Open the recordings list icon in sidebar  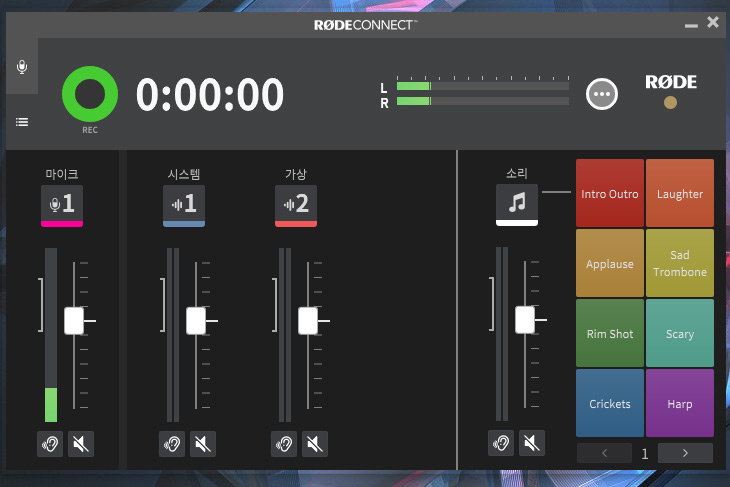coord(22,122)
